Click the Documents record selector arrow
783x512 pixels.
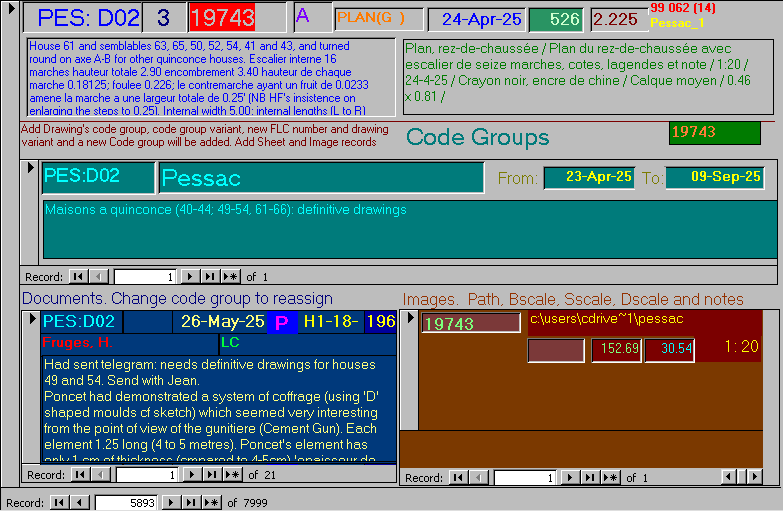click(32, 318)
